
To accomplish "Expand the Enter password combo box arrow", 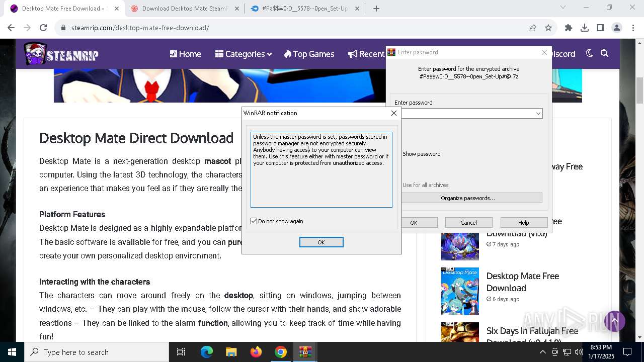I will 538,114.
